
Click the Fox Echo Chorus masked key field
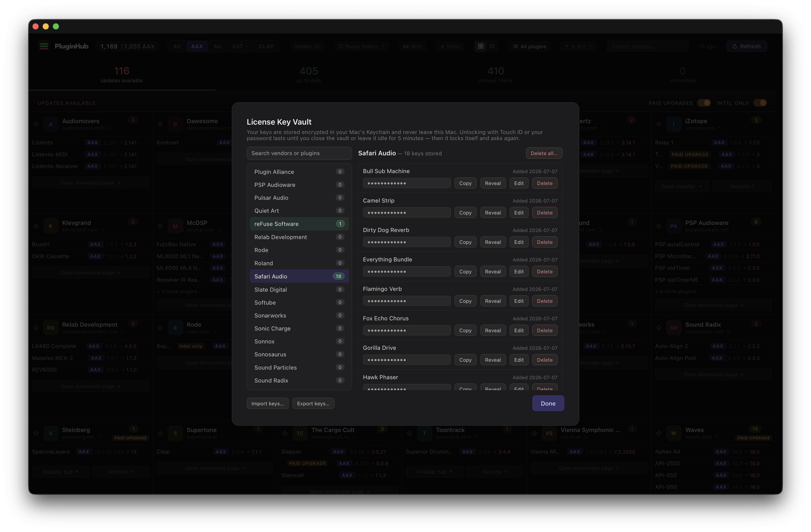[x=407, y=330]
